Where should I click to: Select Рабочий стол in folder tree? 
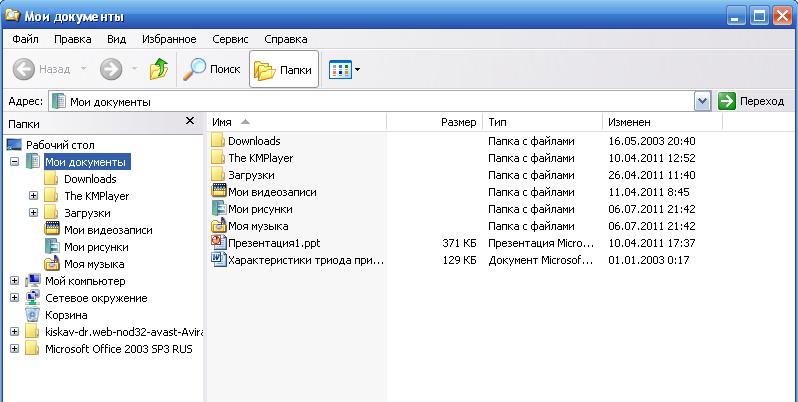point(60,145)
